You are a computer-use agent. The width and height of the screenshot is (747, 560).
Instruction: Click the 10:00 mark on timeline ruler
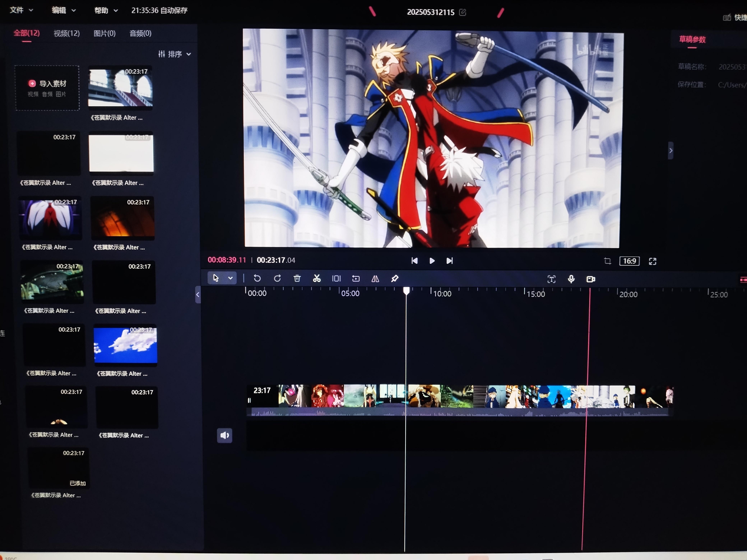pyautogui.click(x=442, y=294)
